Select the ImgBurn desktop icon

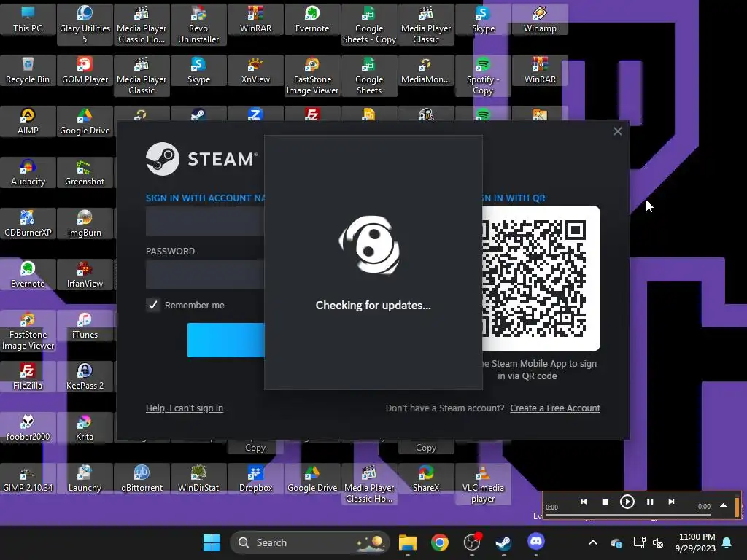tap(85, 223)
